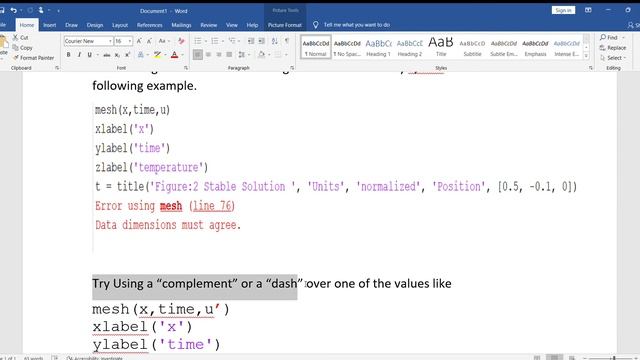Image resolution: width=640 pixels, height=360 pixels.
Task: Apply yellow text highlight color
Action: 157,55
